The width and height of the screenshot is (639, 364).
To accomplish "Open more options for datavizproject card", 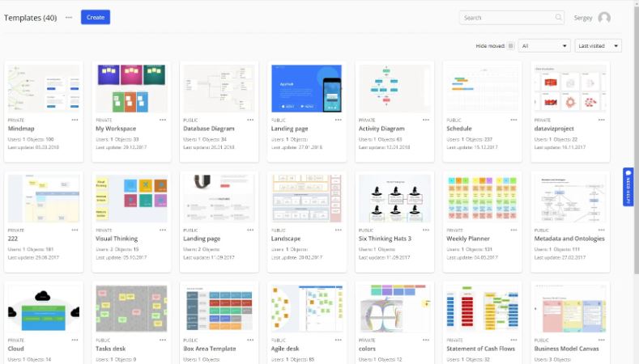I will (602, 120).
